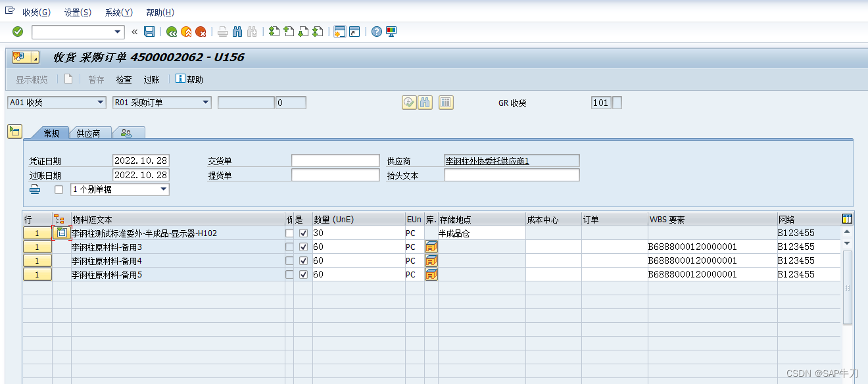Click the 检查 button
Screen dimensions: 868x384
[x=124, y=80]
